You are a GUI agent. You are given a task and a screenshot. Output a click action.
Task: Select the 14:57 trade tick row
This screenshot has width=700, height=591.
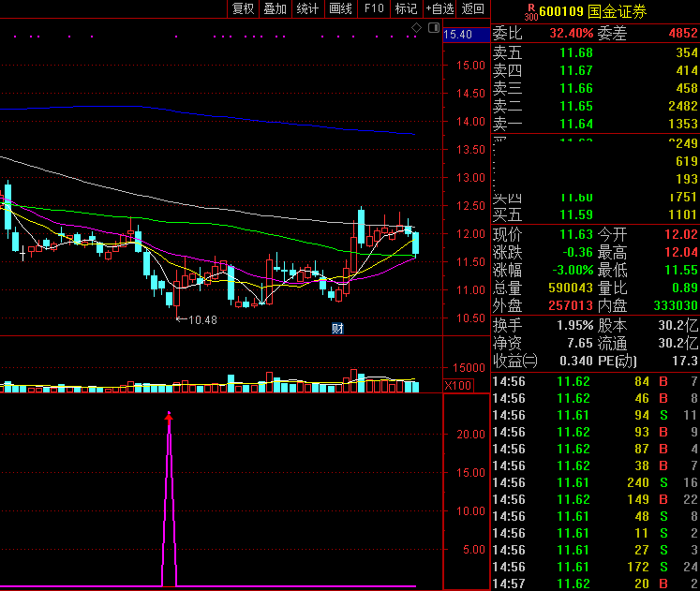click(596, 584)
